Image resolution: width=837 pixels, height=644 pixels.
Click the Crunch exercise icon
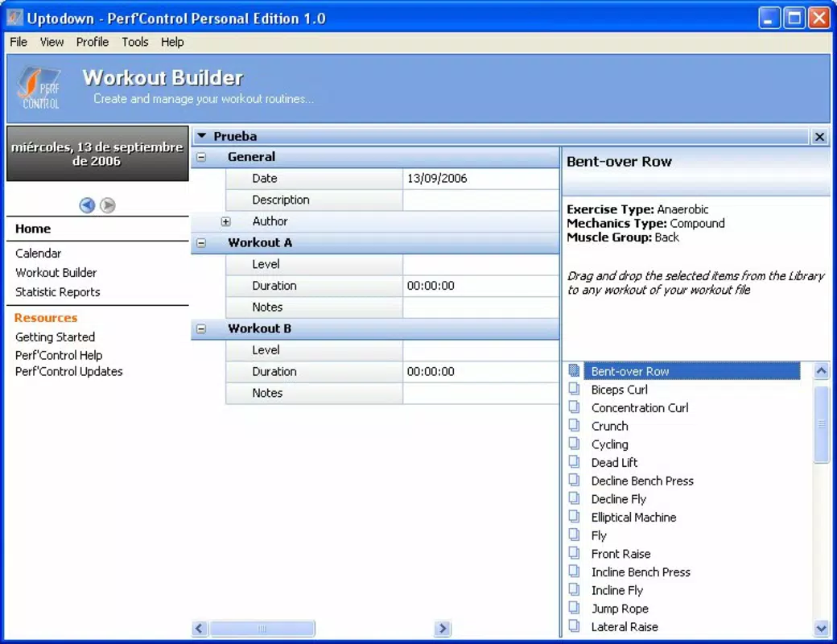point(574,425)
